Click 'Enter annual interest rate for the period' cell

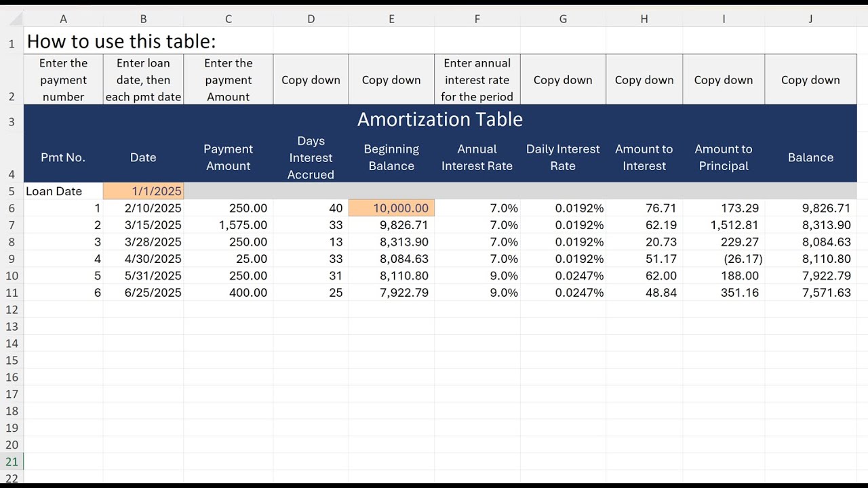click(477, 80)
